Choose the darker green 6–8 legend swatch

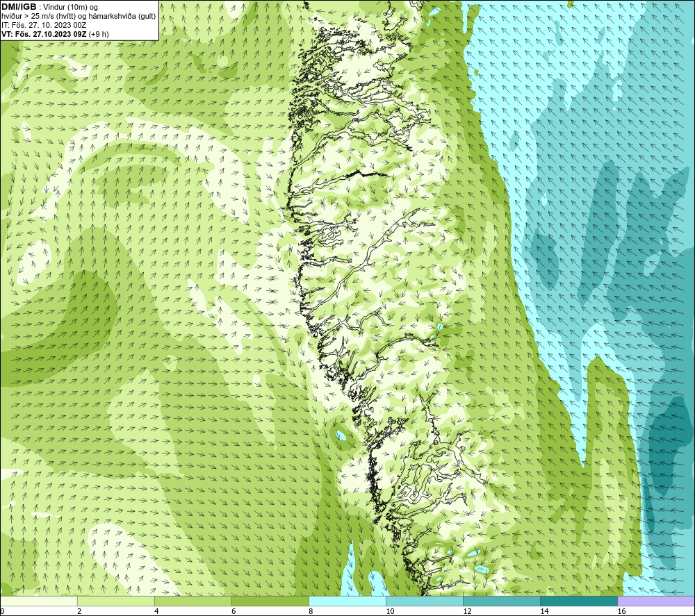coord(270,601)
